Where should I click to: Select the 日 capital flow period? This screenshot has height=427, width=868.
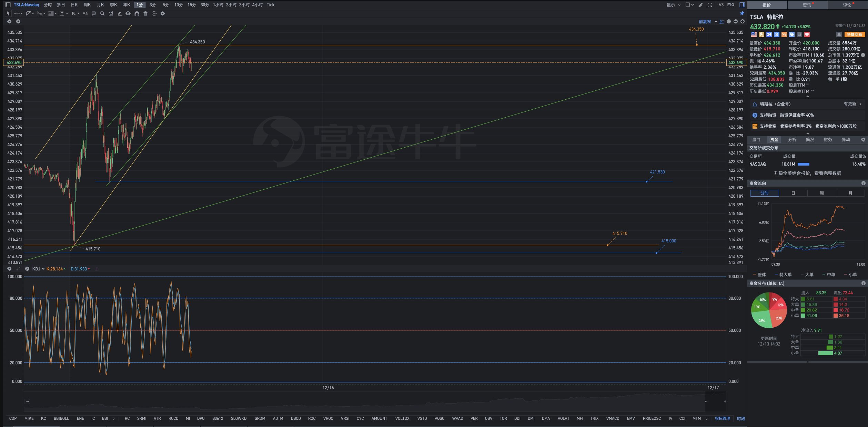coord(793,193)
